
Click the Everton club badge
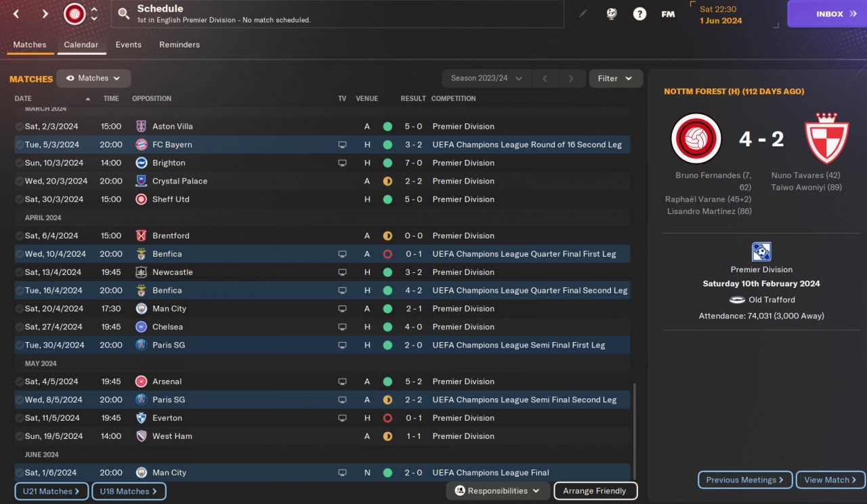(141, 419)
